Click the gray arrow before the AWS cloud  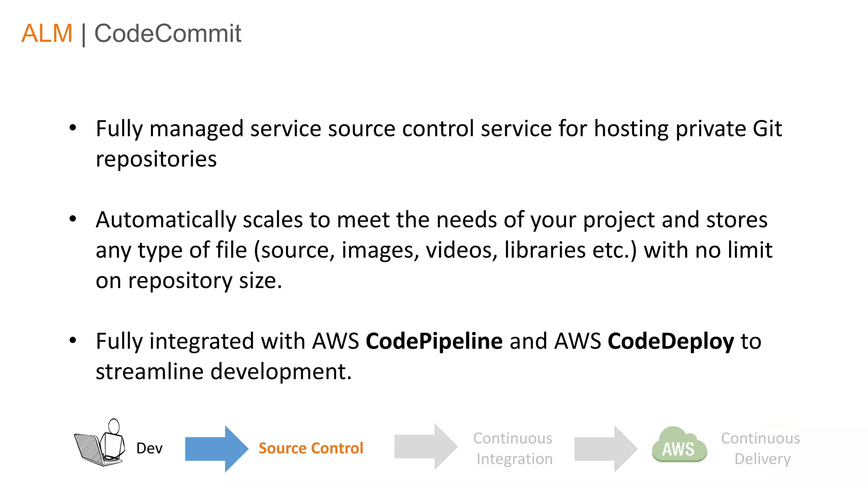pyautogui.click(x=605, y=449)
